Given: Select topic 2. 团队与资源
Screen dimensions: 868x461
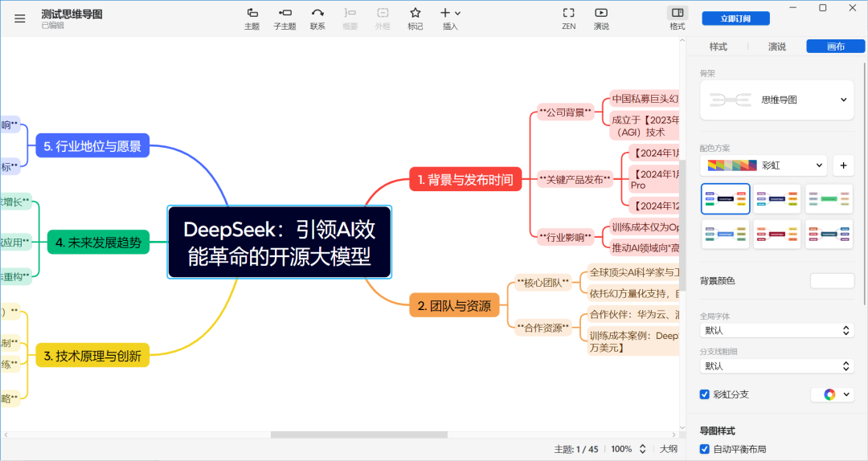Looking at the screenshot, I should 454,305.
